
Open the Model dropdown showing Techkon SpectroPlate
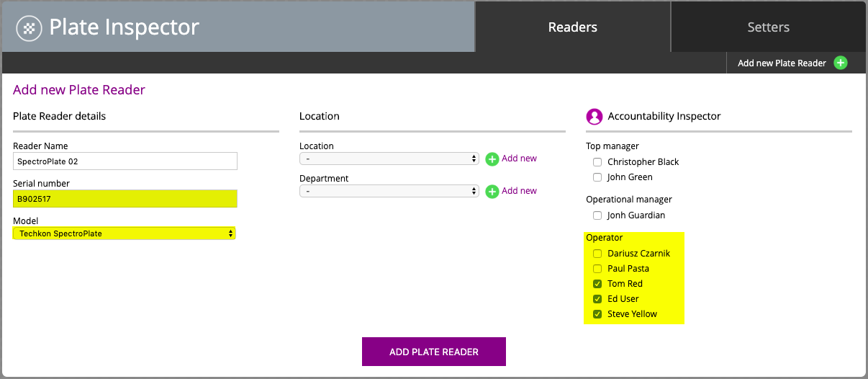(x=125, y=233)
